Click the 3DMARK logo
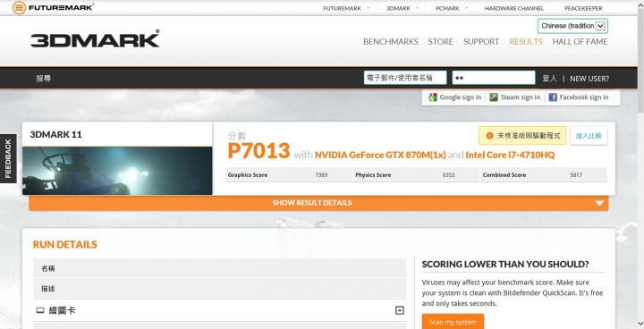The height and width of the screenshot is (329, 644). (95, 39)
